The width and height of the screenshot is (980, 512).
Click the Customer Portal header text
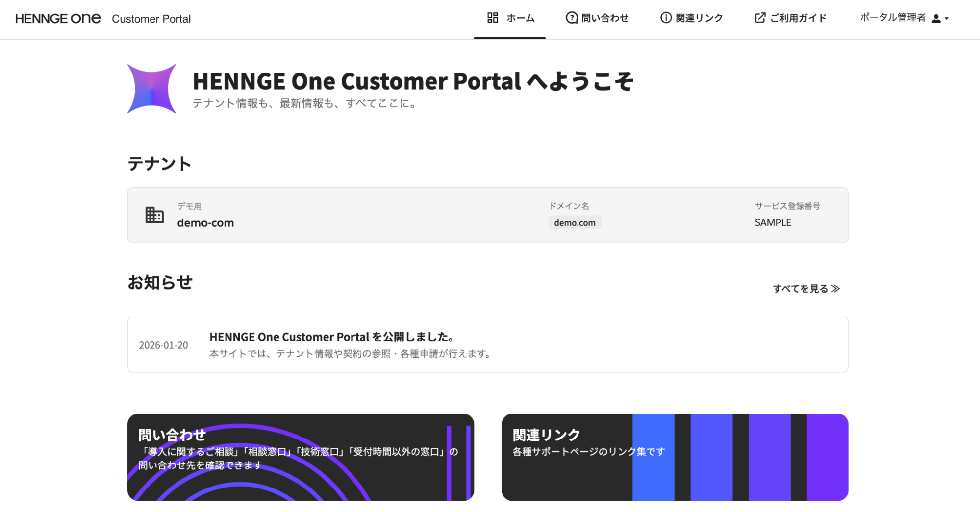(x=151, y=19)
